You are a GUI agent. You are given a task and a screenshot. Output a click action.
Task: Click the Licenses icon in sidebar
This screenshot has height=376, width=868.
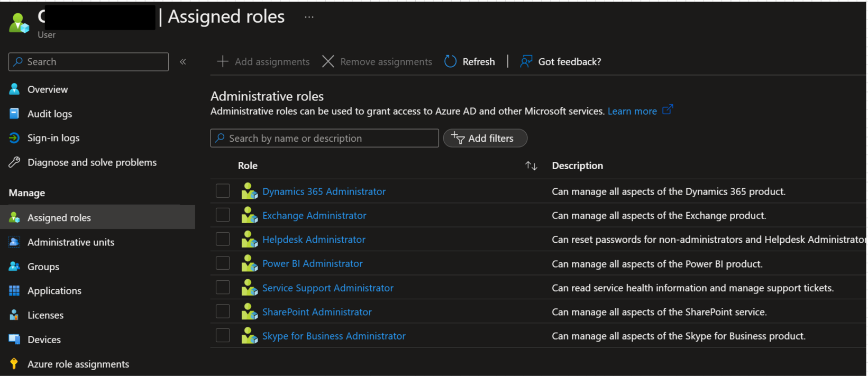pyautogui.click(x=14, y=315)
